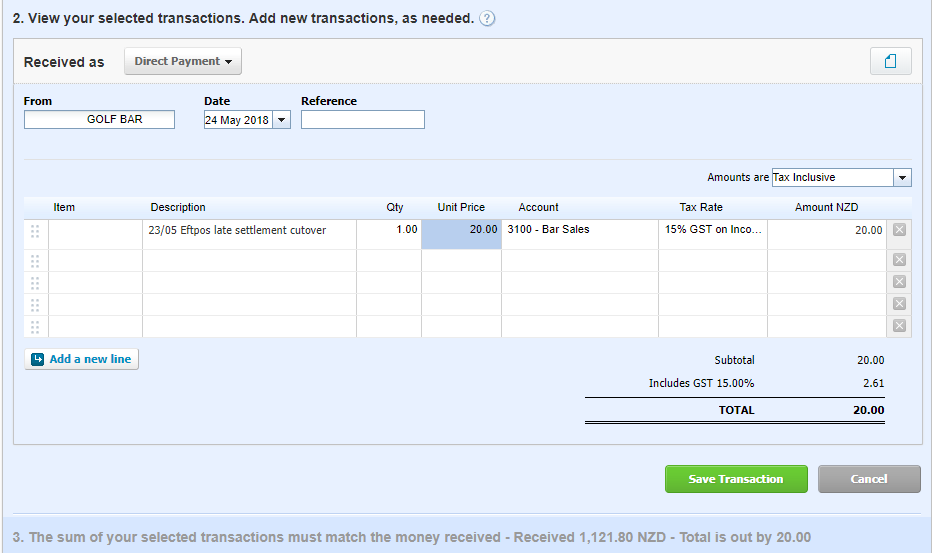The width and height of the screenshot is (932, 553).
Task: Click the empty Reference field
Action: pos(362,120)
